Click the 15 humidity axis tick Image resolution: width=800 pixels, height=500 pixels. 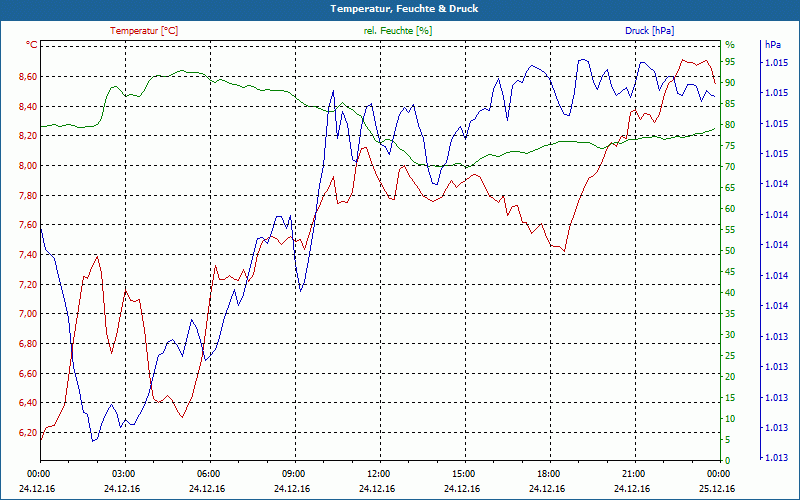coord(730,398)
